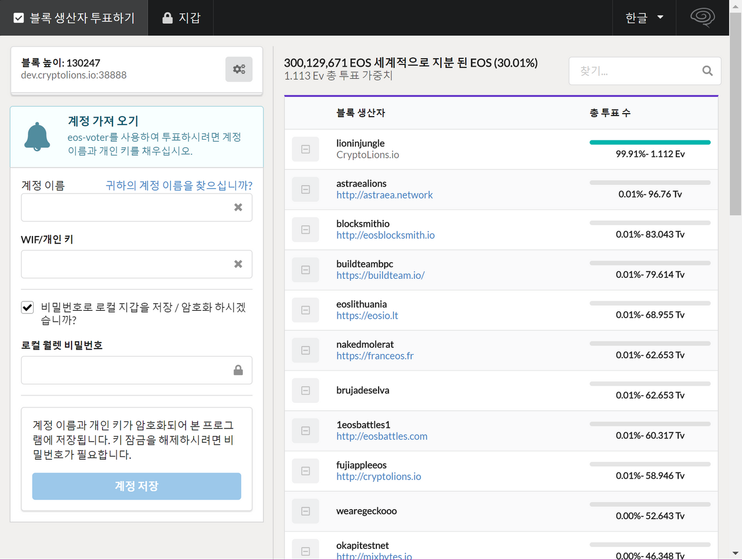Clear the WIF private key field
742x560 pixels.
(238, 264)
